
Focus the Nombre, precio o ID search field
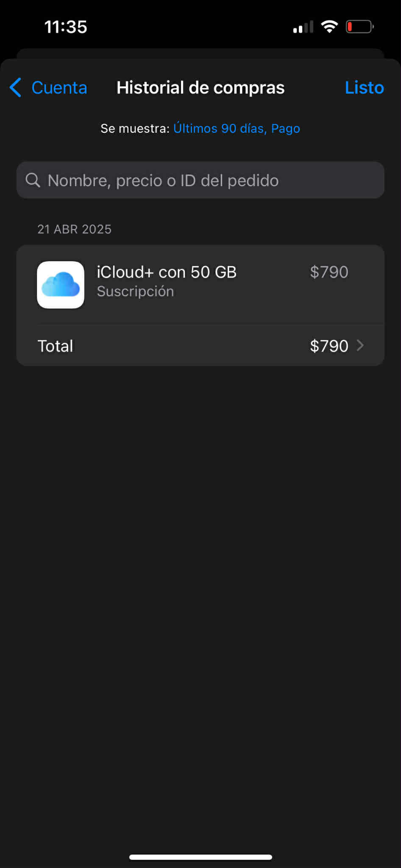[x=203, y=180]
